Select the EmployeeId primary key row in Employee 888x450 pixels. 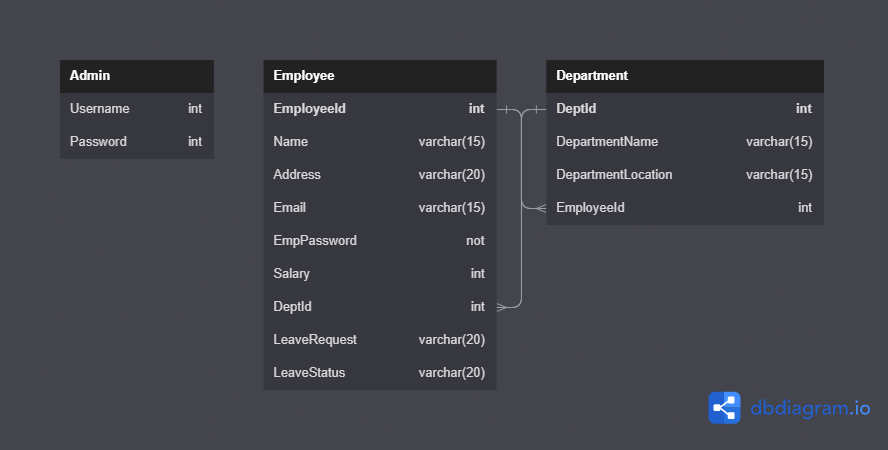pos(380,109)
